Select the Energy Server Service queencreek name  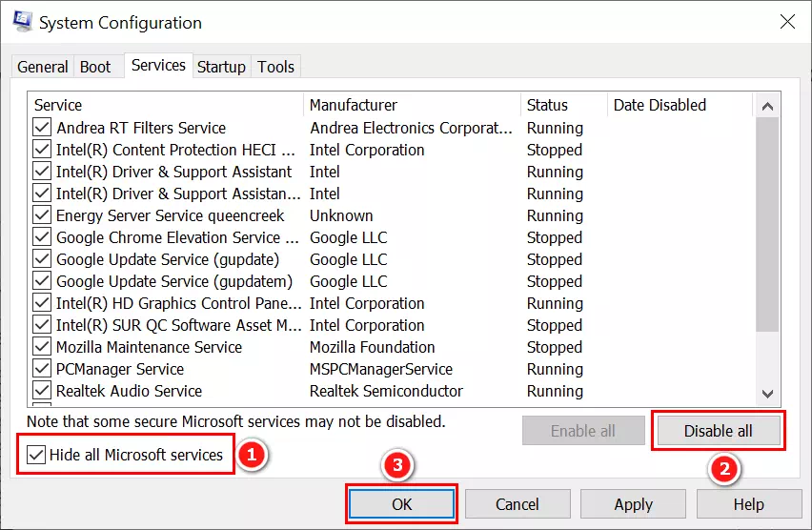(171, 215)
